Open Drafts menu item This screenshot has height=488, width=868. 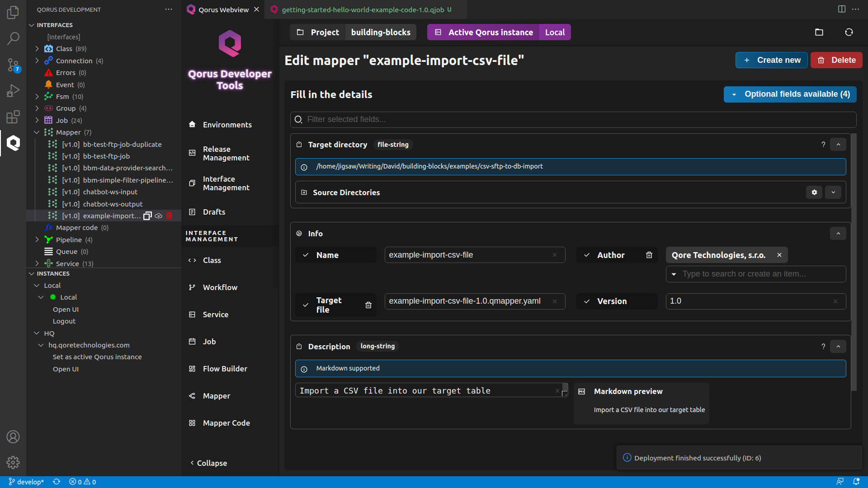(214, 212)
